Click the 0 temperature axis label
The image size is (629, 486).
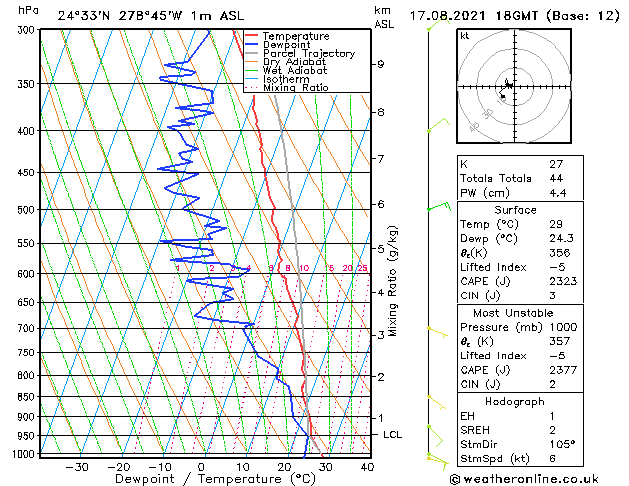[201, 467]
